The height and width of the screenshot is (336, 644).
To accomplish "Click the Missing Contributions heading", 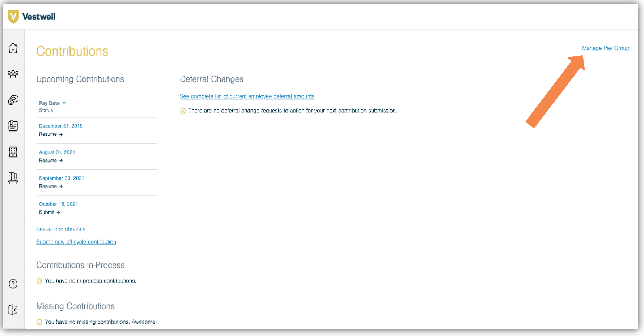I will tap(75, 306).
